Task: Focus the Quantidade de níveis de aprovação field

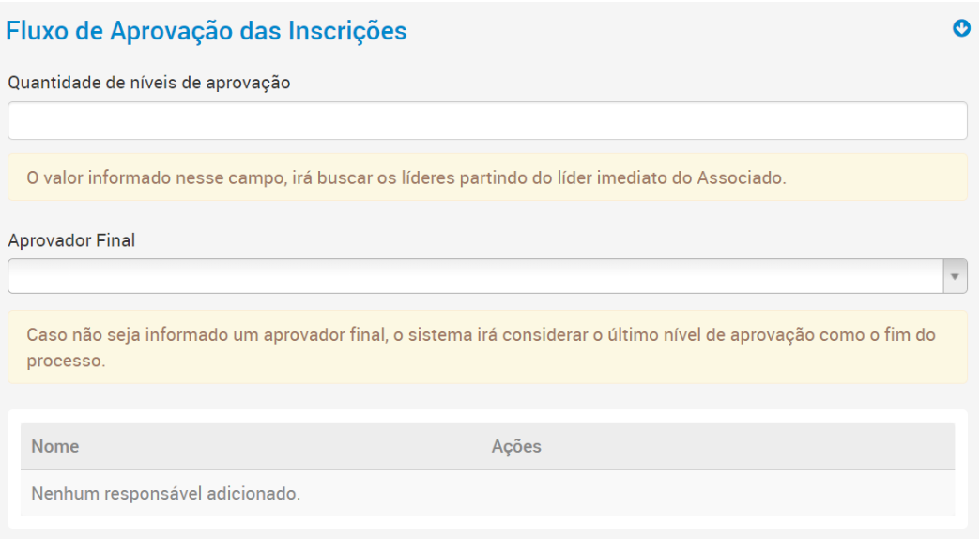Action: coord(487,121)
